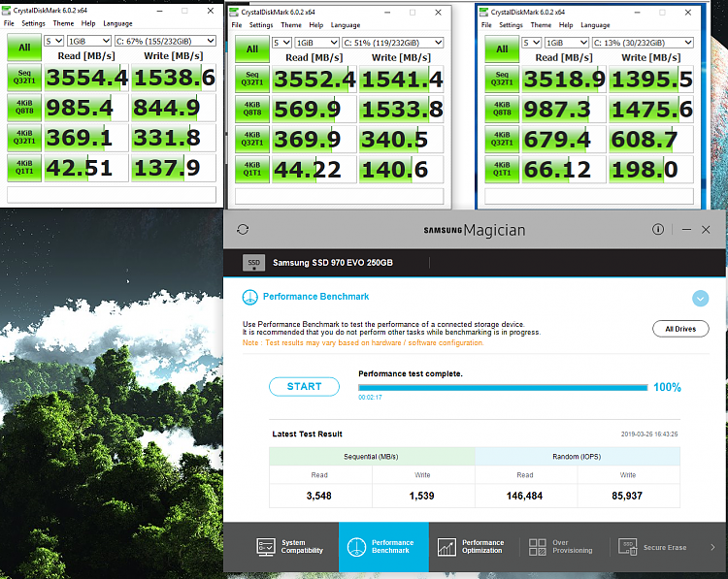Screen dimensions: 728x579
Task: Open Language menu in right CrystalDiskMark window
Action: click(595, 25)
